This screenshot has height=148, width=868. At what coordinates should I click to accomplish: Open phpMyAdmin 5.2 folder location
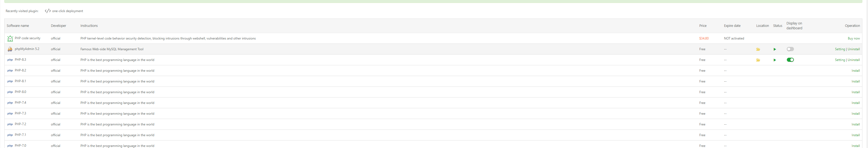point(758,49)
